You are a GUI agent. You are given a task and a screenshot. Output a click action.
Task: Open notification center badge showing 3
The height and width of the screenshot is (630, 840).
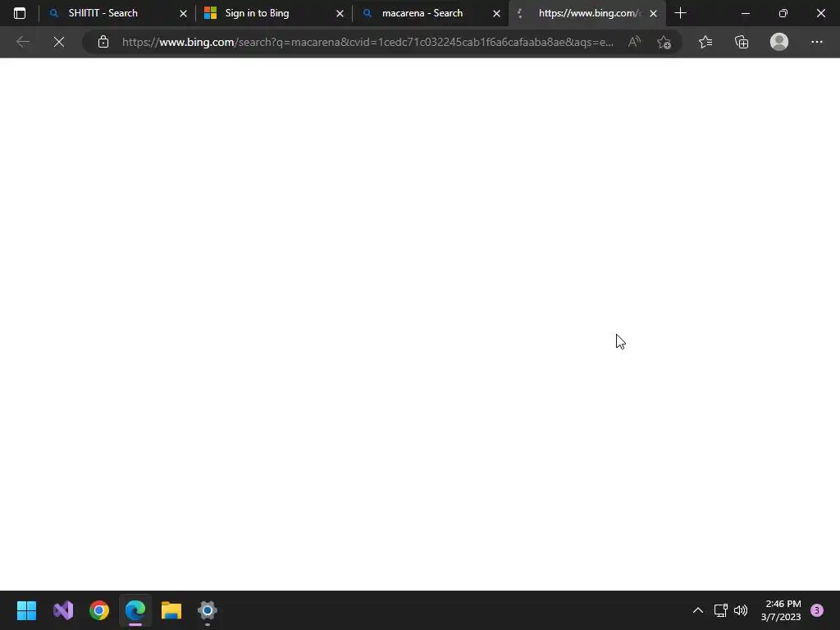point(817,610)
